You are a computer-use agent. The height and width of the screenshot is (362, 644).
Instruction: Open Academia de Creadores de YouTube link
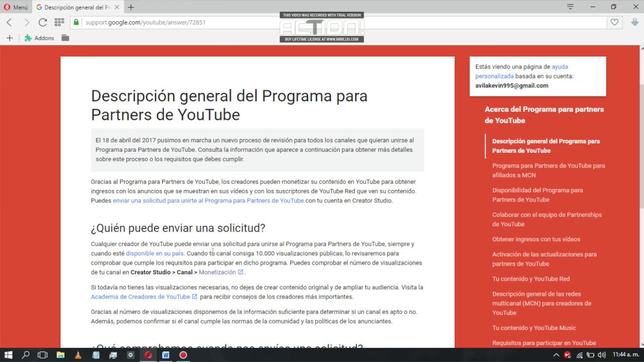(x=140, y=297)
